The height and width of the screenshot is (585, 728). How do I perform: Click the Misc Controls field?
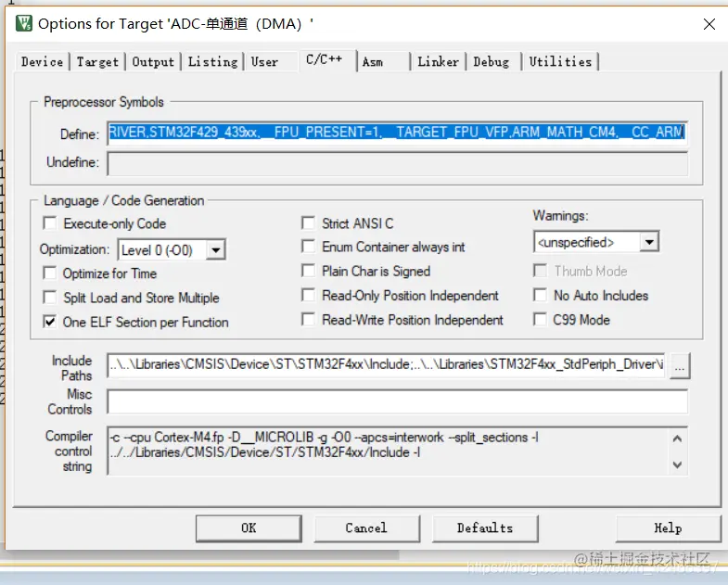pos(397,401)
